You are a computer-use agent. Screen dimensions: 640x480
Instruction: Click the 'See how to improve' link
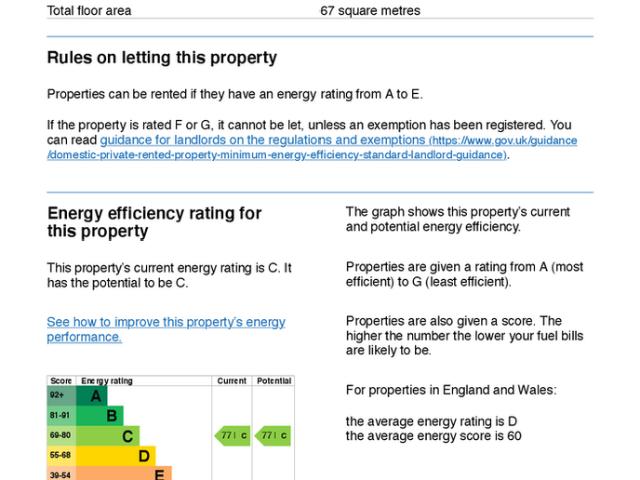[x=166, y=322]
